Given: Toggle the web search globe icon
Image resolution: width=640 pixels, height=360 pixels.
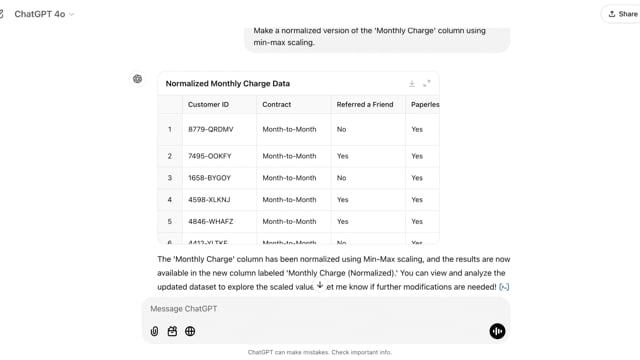Looking at the screenshot, I should (x=190, y=331).
